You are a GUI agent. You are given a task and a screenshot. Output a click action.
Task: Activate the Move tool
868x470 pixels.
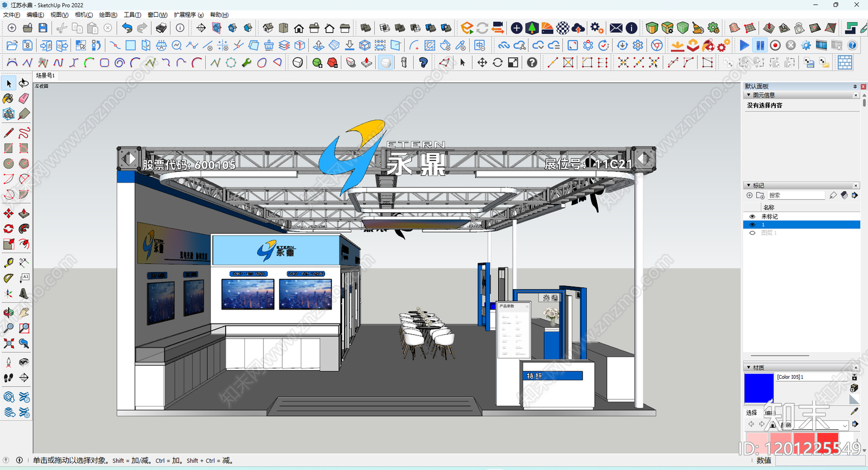click(x=9, y=213)
